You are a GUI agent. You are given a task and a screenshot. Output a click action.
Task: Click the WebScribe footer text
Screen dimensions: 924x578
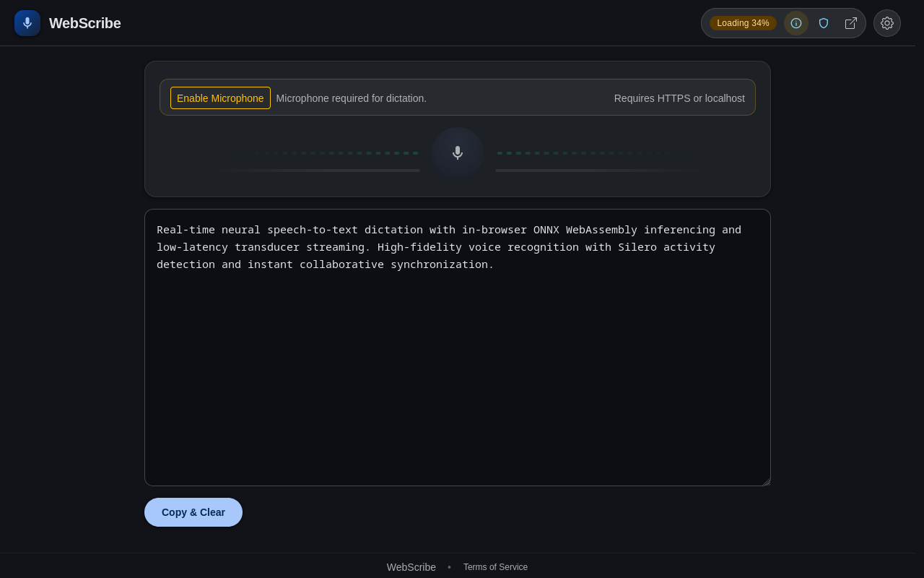(411, 567)
